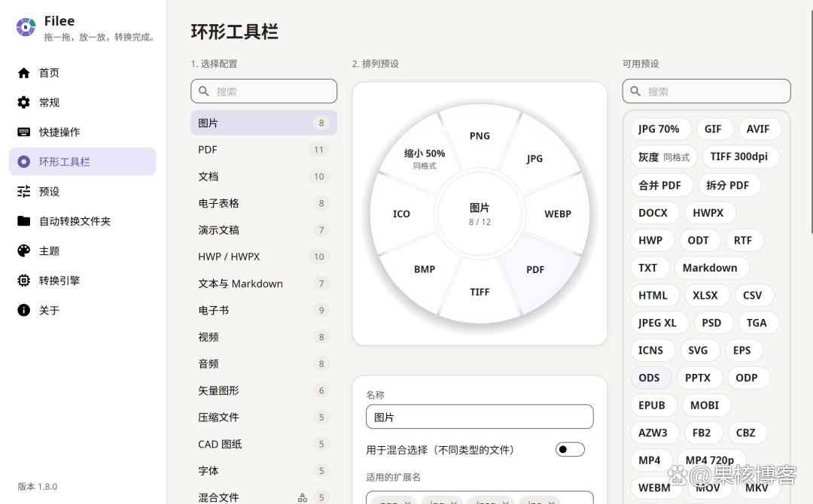
Task: Click the BMP segment in the ring
Action: [x=424, y=269]
